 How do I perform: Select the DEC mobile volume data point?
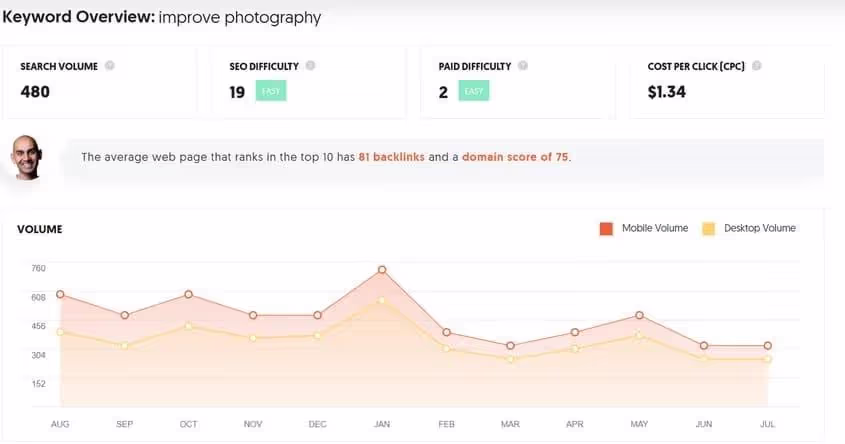click(317, 315)
